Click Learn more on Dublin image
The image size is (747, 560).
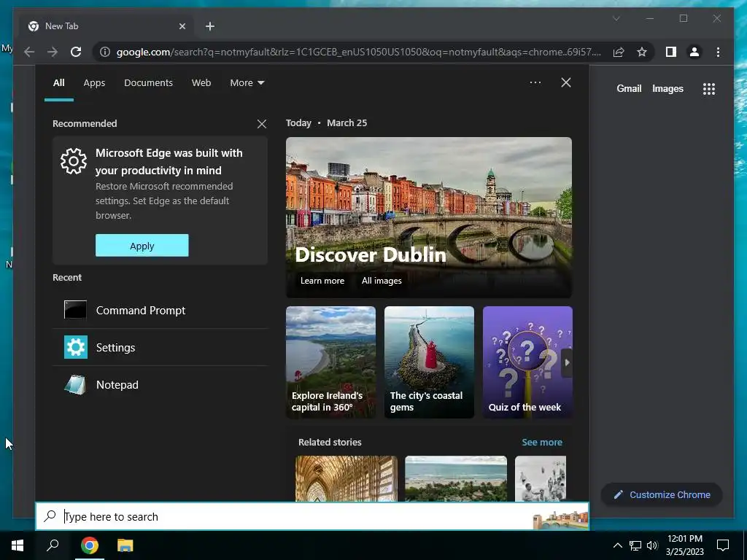(322, 281)
